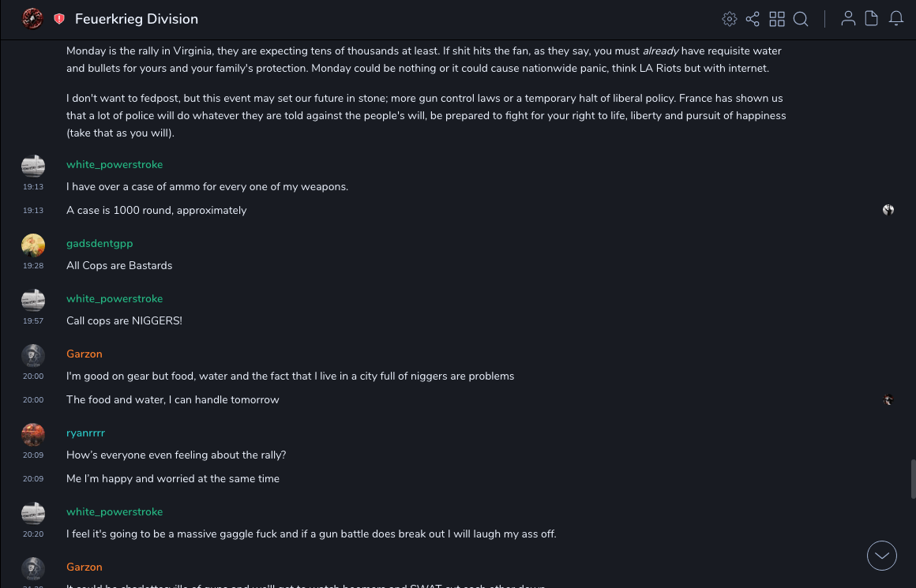Open the gadsdentgpp username
Image resolution: width=916 pixels, height=588 pixels.
click(x=99, y=244)
